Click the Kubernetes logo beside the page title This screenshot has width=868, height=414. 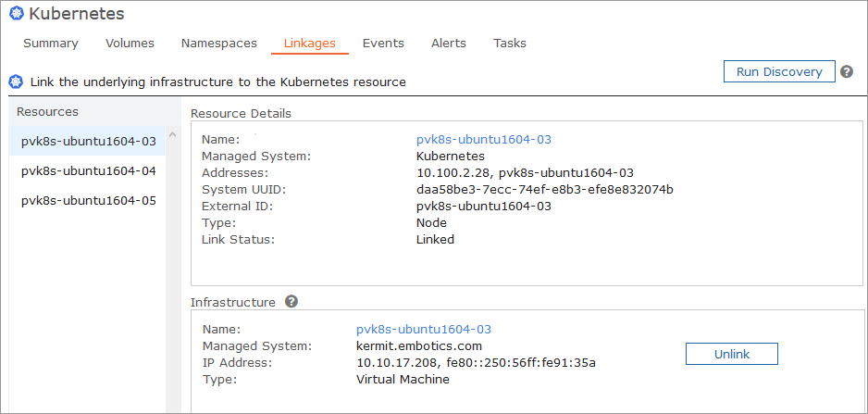point(16,14)
